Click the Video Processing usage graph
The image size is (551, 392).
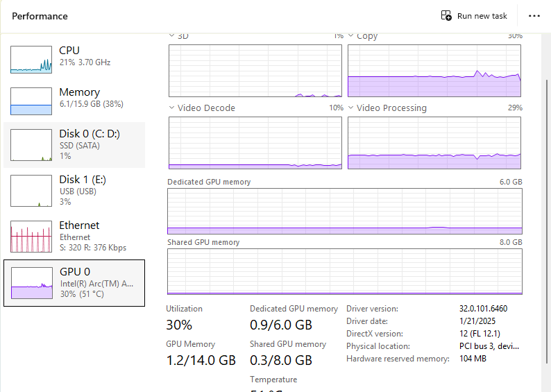tap(434, 143)
